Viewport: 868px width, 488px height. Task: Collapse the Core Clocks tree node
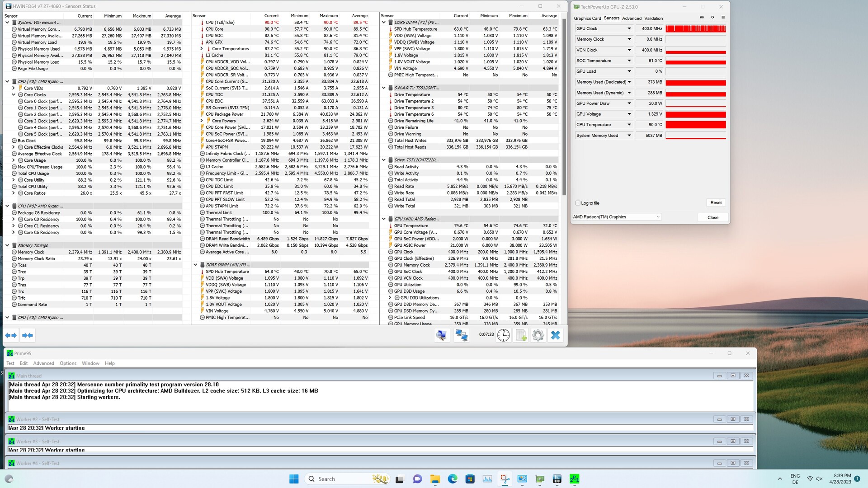pyautogui.click(x=14, y=95)
